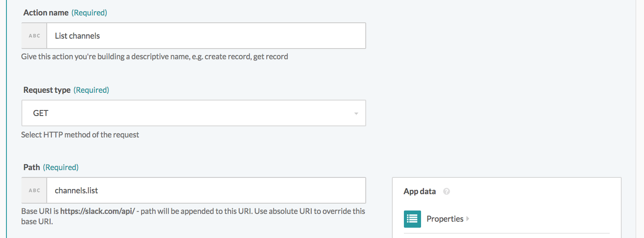Click the (Required) tag next to Request type
Viewport: 644px width, 238px height.
point(91,90)
